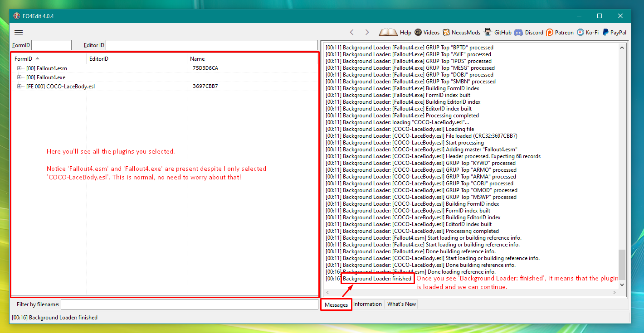
Task: Open the Videos link
Action: (x=427, y=32)
